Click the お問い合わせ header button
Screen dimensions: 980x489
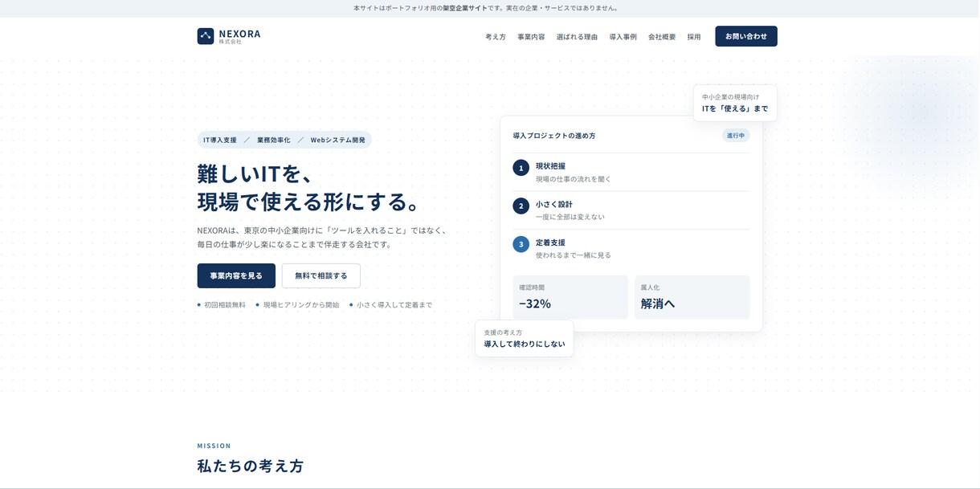(746, 36)
